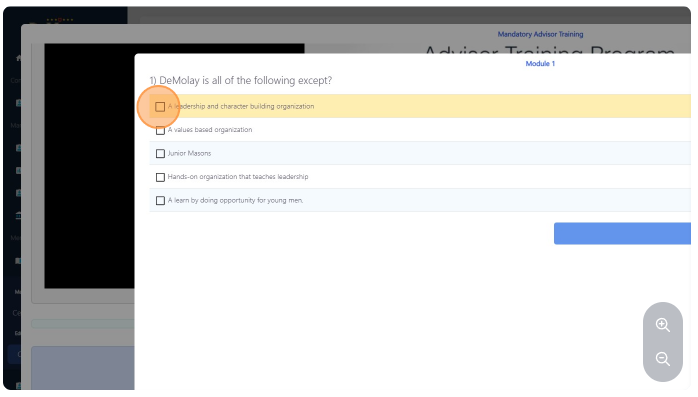Open the 'Mandatory Advisor Training' link
698x397 pixels.
[x=540, y=34]
